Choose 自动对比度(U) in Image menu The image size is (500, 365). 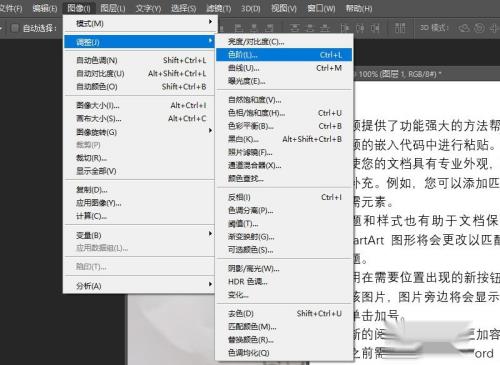(139, 73)
